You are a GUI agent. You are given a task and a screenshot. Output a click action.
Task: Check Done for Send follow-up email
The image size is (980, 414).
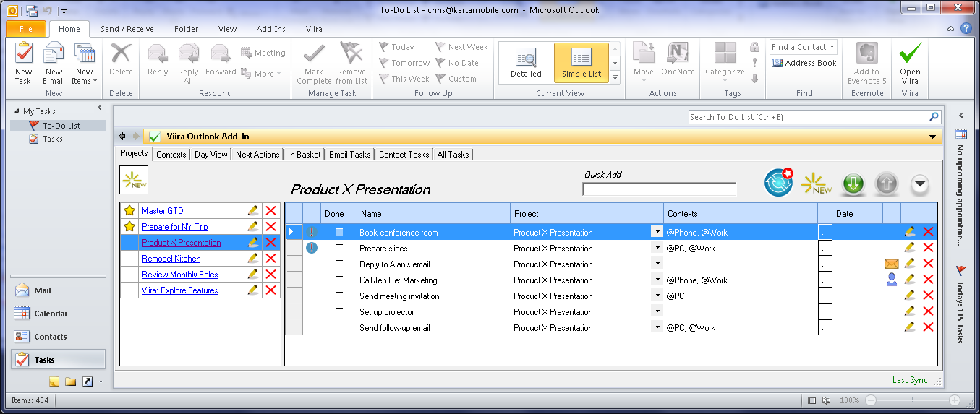coord(339,327)
